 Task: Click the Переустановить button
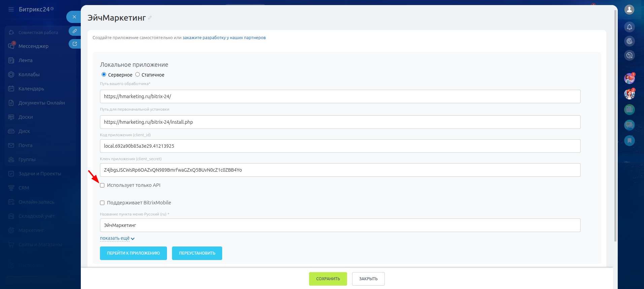197,253
